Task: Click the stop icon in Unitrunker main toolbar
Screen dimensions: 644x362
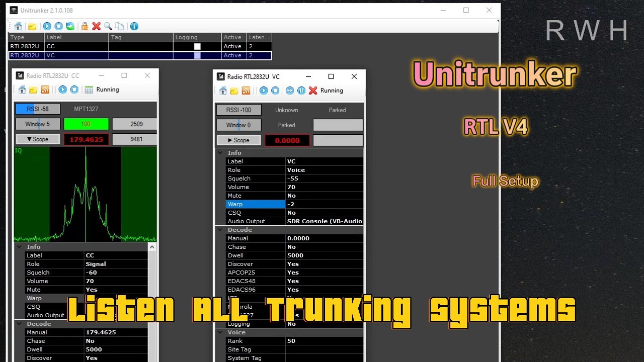Action: click(x=58, y=26)
